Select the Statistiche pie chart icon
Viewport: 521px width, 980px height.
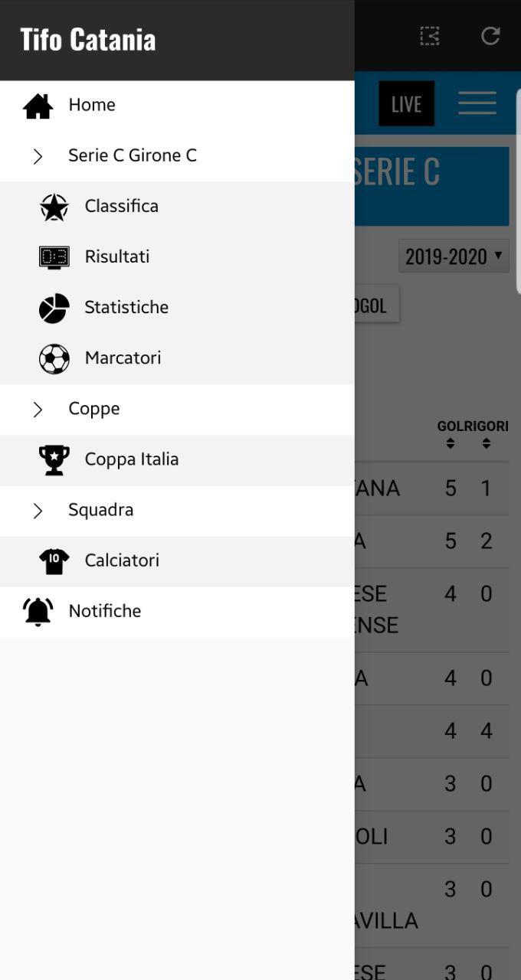tap(54, 308)
